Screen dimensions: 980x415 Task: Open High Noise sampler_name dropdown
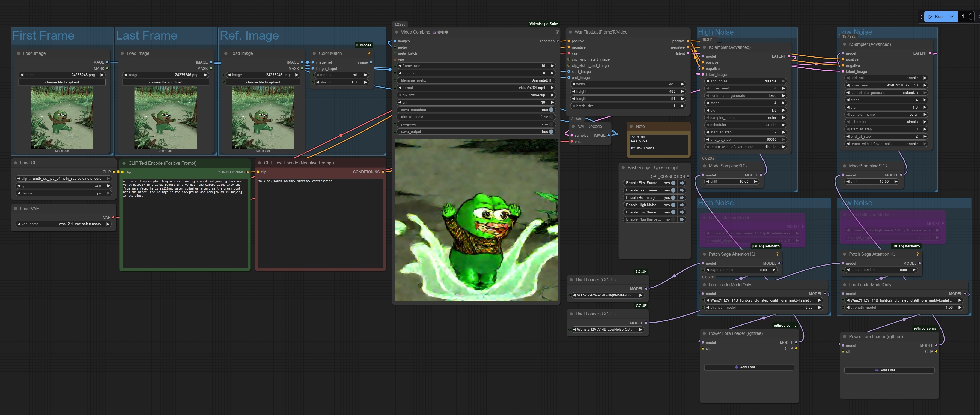pos(745,118)
